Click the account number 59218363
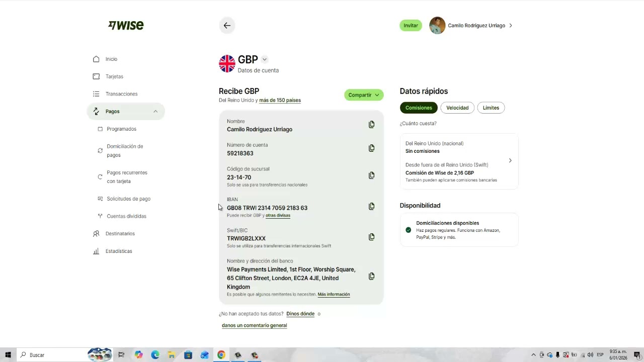The width and height of the screenshot is (644, 362). (x=240, y=154)
